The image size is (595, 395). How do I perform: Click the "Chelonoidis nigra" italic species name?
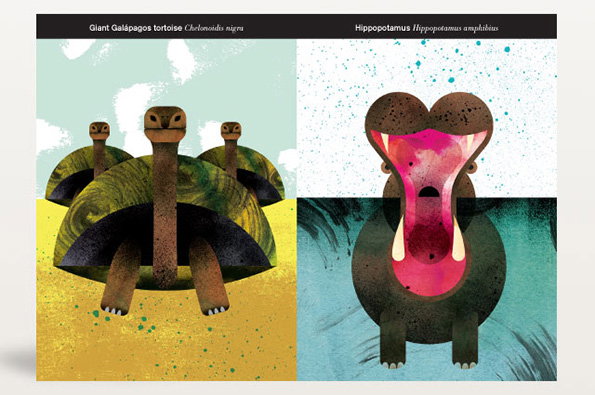[214, 28]
